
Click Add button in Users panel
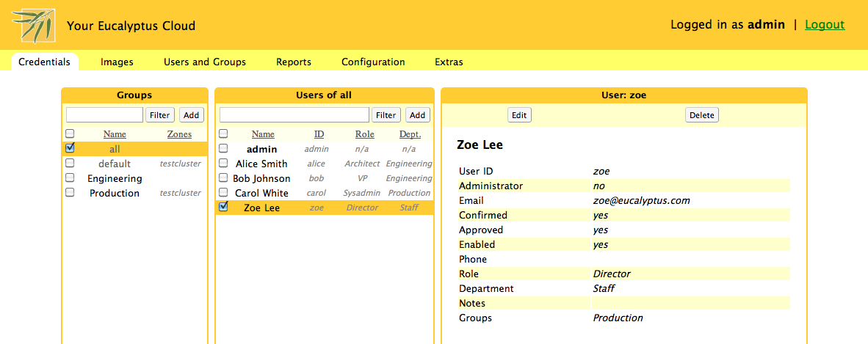click(x=417, y=115)
